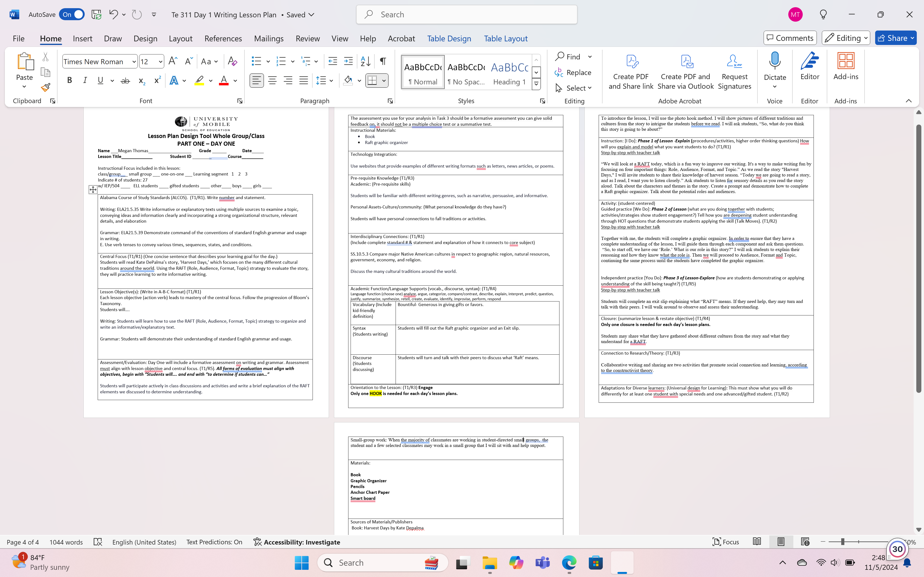The height and width of the screenshot is (577, 924).
Task: Open the References ribbon tab
Action: (223, 38)
